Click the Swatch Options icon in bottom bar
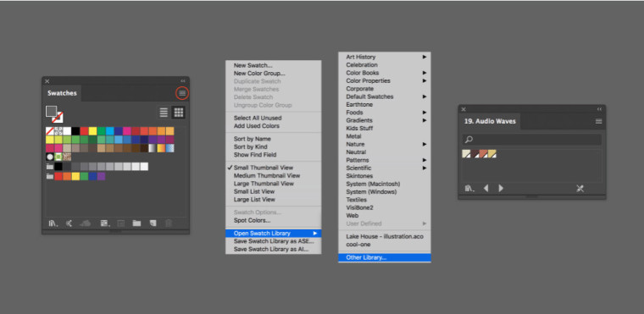The image size is (644, 314). coord(120,223)
